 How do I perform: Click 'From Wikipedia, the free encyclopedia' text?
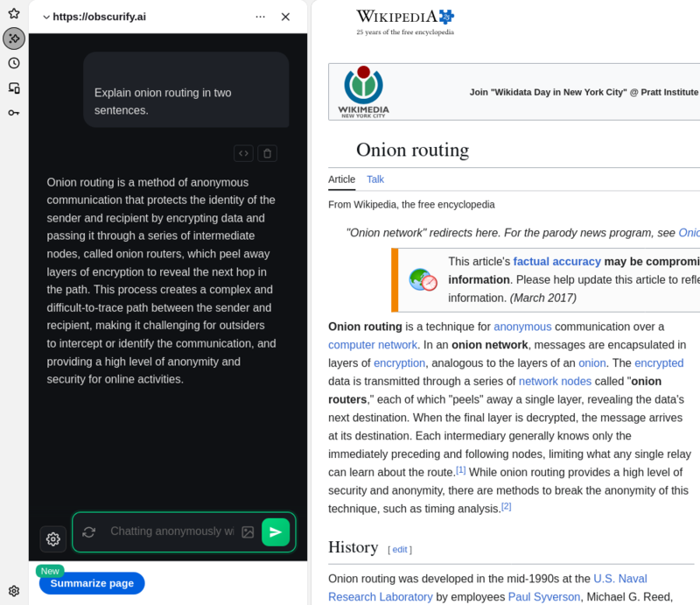[411, 205]
